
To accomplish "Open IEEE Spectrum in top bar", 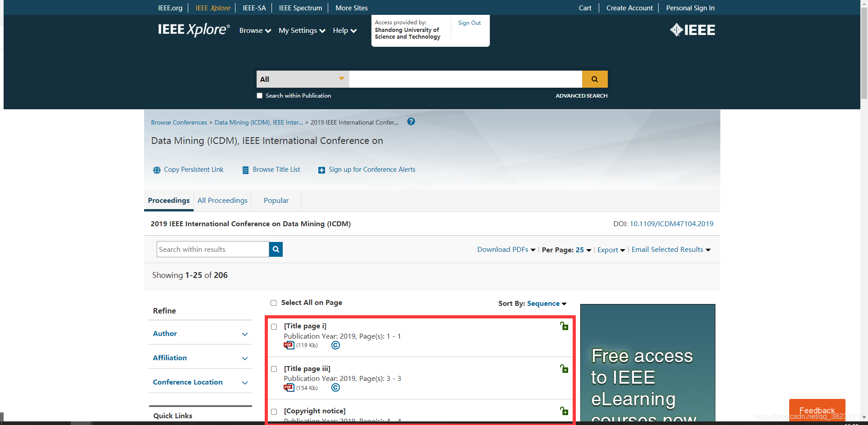I will point(300,8).
